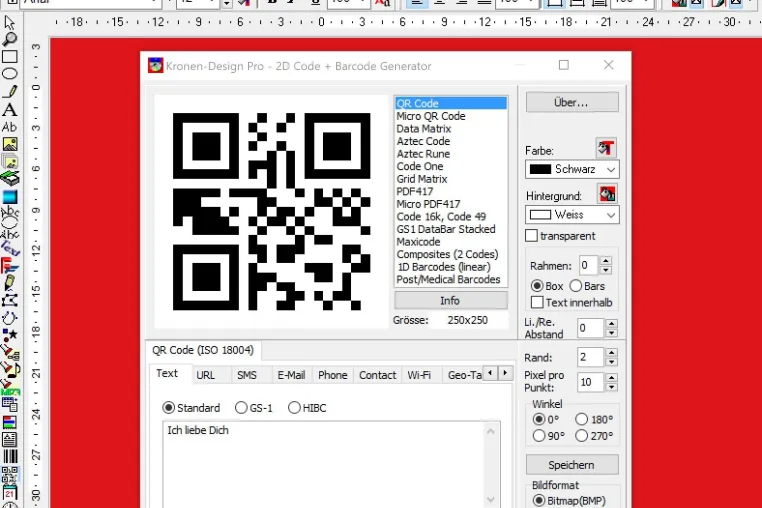
Task: Select the striped color field tool
Action: (10, 422)
